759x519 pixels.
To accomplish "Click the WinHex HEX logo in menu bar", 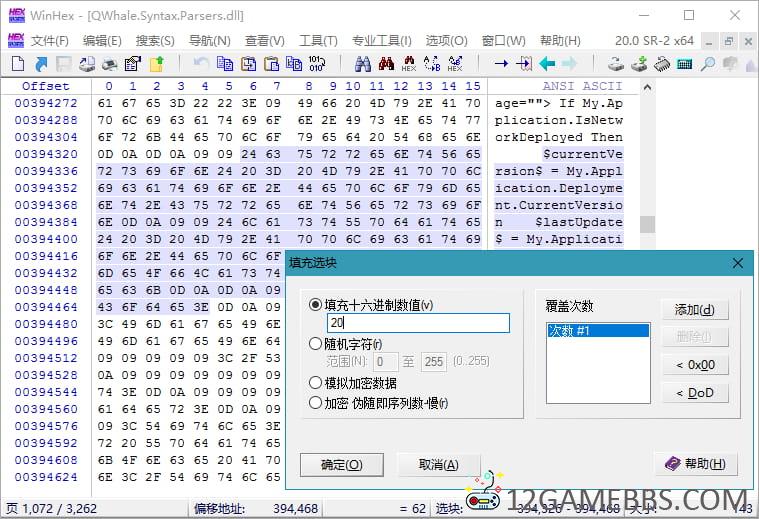I will click(16, 41).
